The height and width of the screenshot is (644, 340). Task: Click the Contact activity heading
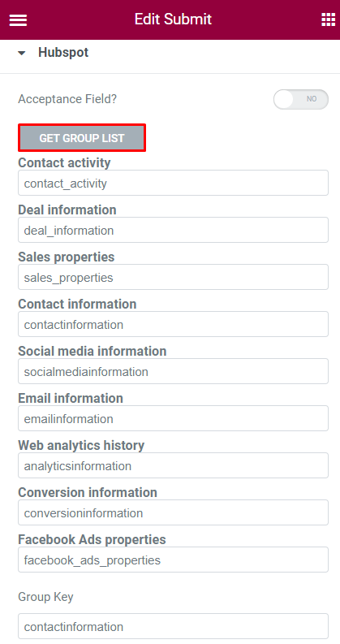(x=64, y=162)
